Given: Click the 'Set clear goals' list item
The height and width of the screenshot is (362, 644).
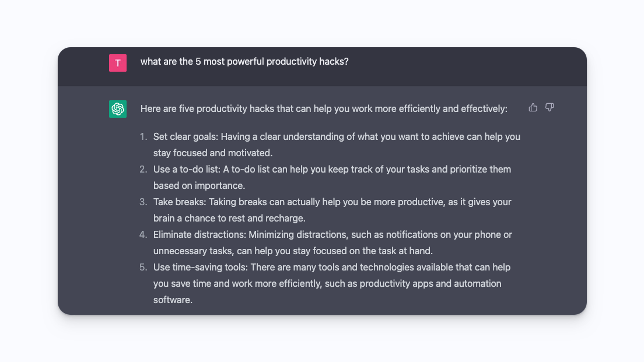Looking at the screenshot, I should 337,137.
